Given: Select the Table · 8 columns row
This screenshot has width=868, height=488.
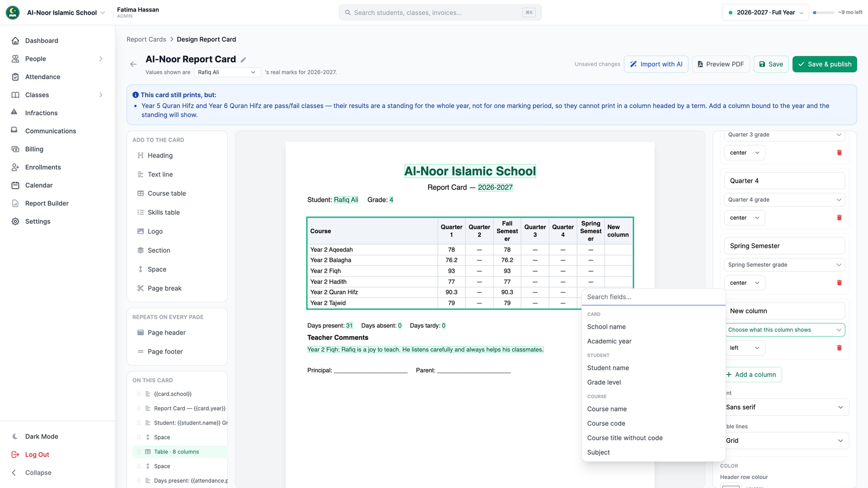Looking at the screenshot, I should (180, 452).
